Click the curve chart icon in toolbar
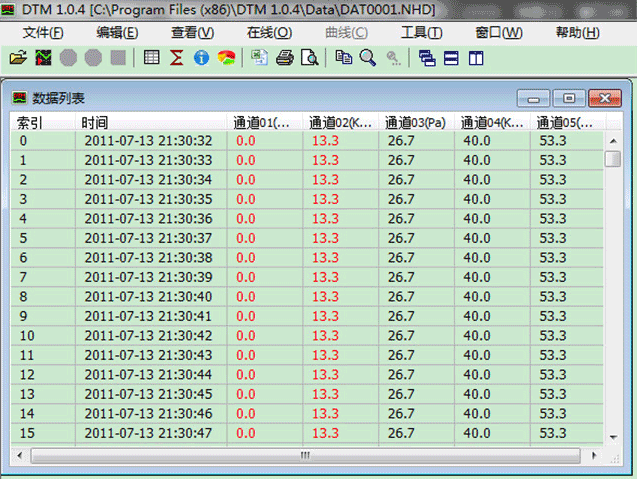The width and height of the screenshot is (638, 480). (x=44, y=58)
